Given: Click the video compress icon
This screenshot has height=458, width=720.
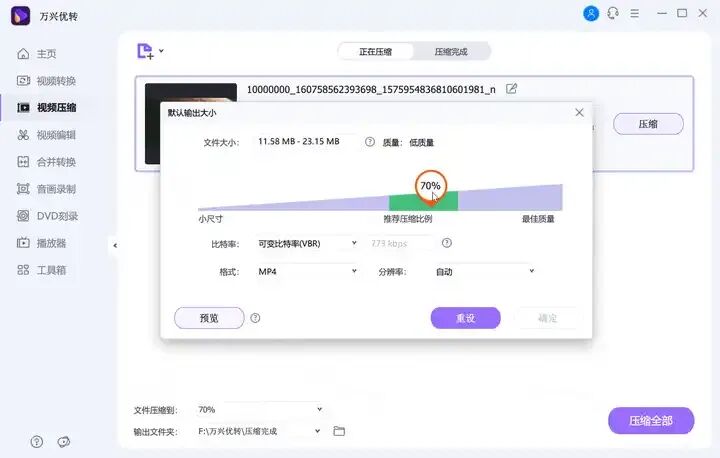Looking at the screenshot, I should (23, 107).
